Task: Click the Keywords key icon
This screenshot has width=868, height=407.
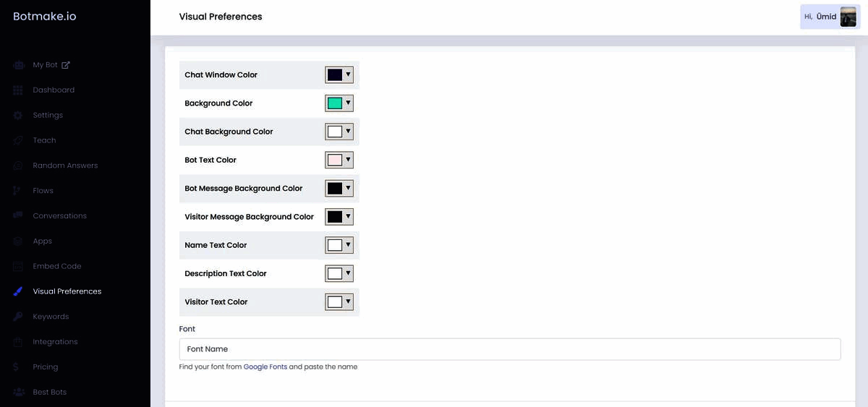Action: pyautogui.click(x=18, y=317)
